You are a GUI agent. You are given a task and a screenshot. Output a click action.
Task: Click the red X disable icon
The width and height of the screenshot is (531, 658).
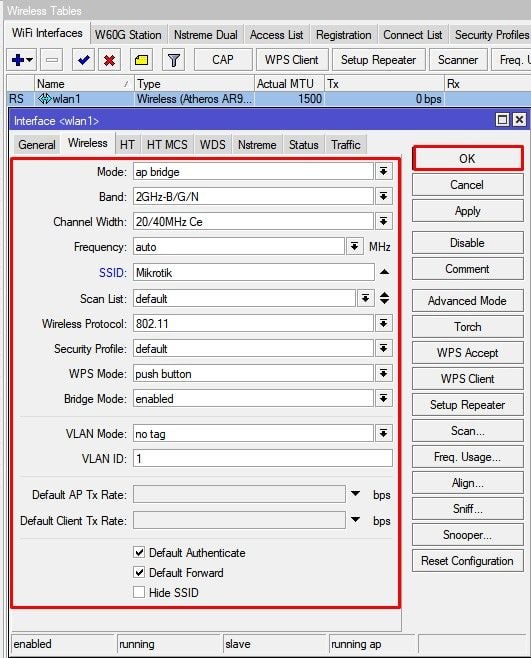pyautogui.click(x=109, y=60)
